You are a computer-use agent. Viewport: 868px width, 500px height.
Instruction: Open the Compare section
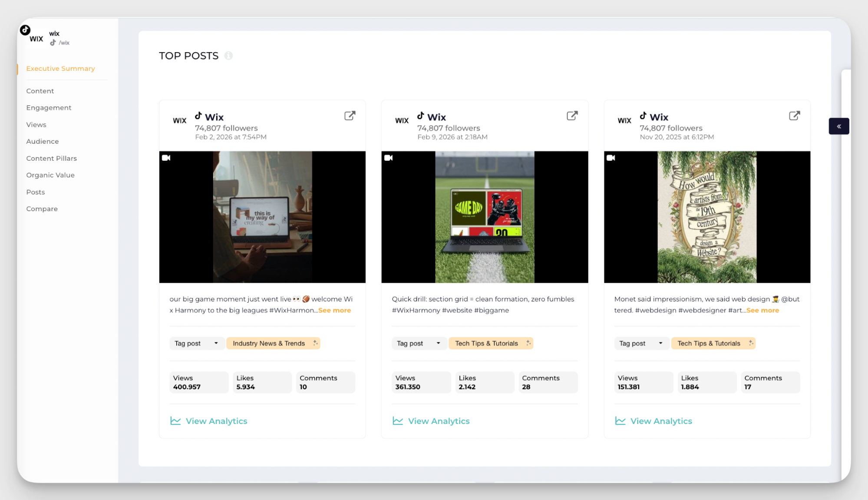click(42, 209)
